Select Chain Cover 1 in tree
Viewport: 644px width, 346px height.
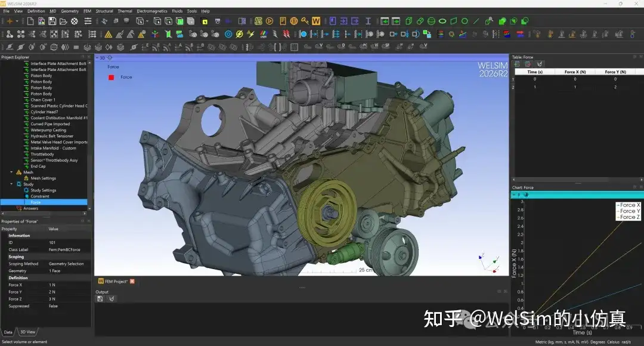point(43,100)
